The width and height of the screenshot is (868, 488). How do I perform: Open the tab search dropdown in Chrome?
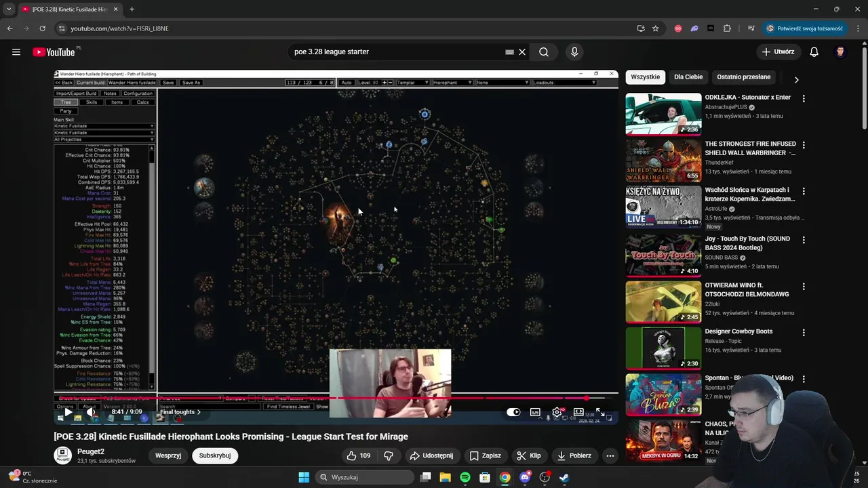(x=9, y=9)
